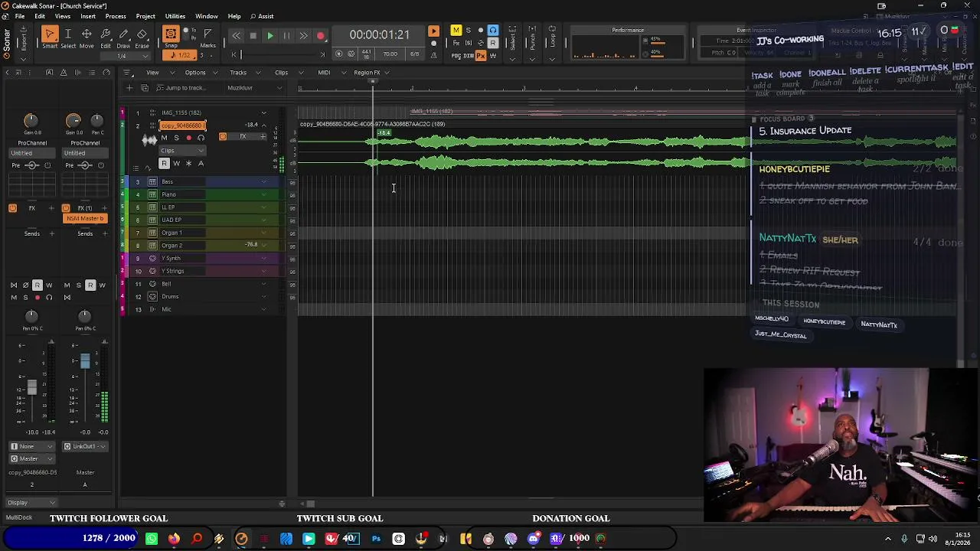The width and height of the screenshot is (980, 551).
Task: Click the NSM Master b plugin
Action: pos(84,219)
